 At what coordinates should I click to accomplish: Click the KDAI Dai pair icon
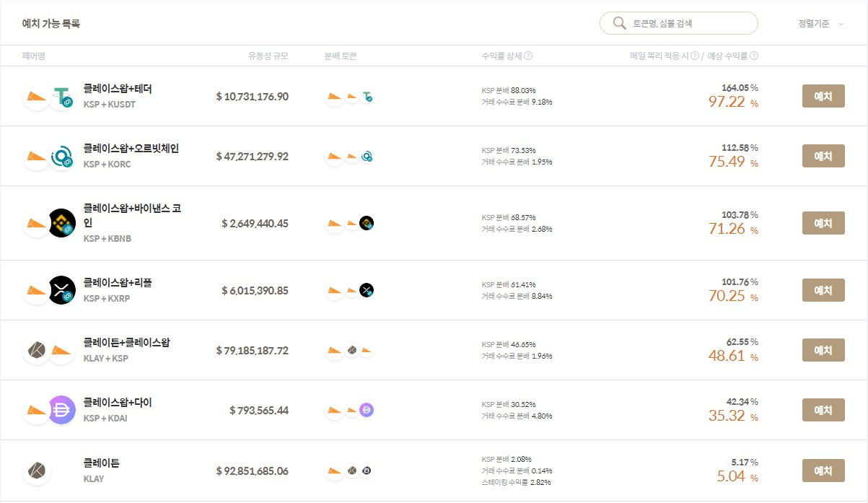(62, 410)
